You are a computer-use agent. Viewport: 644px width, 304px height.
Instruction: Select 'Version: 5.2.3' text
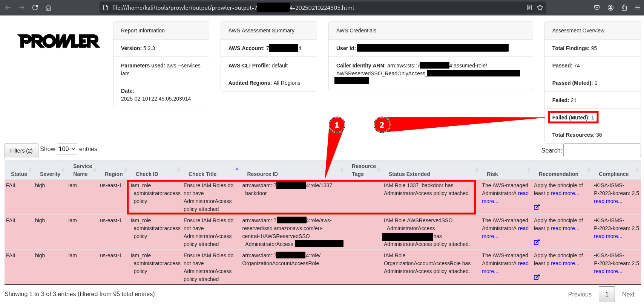coord(138,48)
